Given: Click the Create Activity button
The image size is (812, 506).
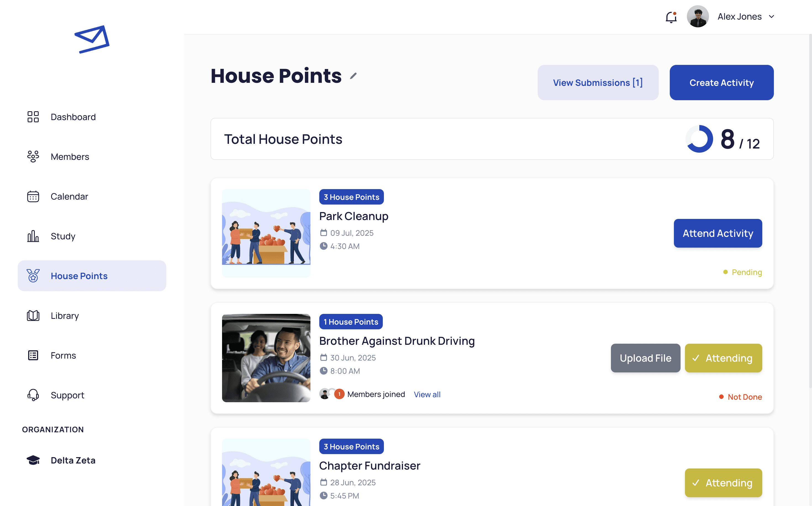Looking at the screenshot, I should pyautogui.click(x=721, y=82).
